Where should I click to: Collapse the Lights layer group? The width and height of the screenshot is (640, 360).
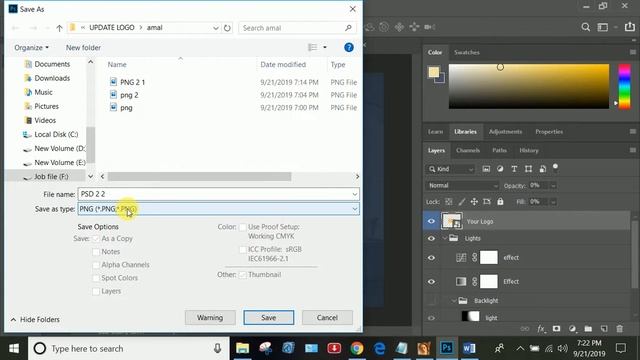pos(444,238)
